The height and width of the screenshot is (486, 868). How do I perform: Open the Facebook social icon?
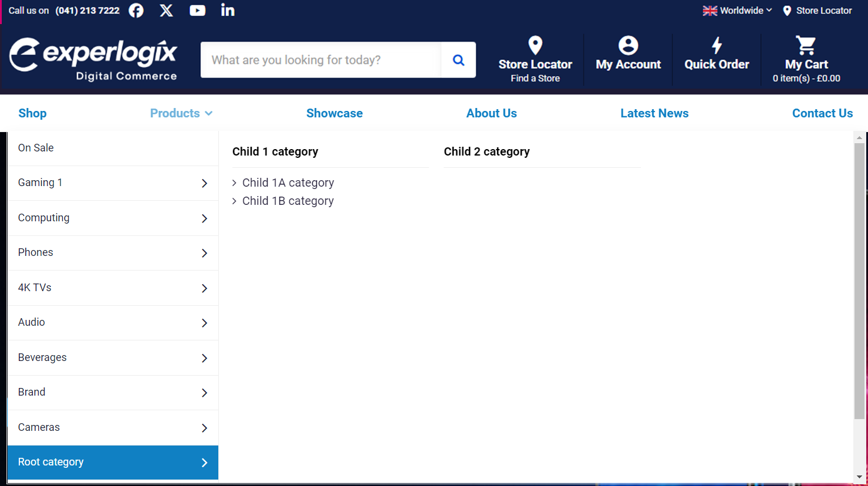pos(136,11)
